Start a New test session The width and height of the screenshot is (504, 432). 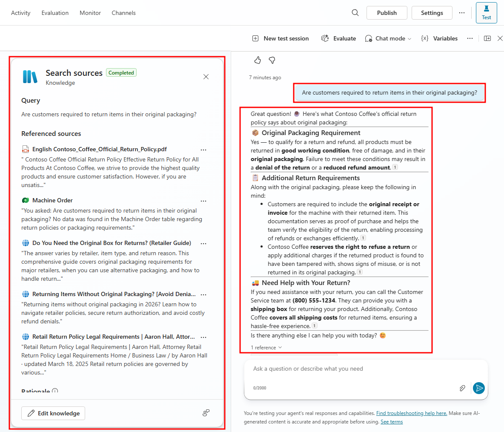coord(280,38)
